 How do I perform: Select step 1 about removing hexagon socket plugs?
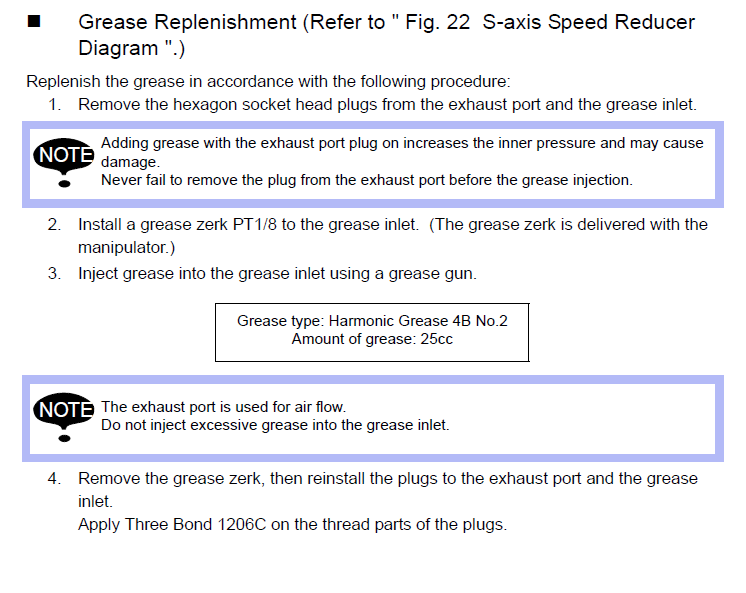pos(387,104)
